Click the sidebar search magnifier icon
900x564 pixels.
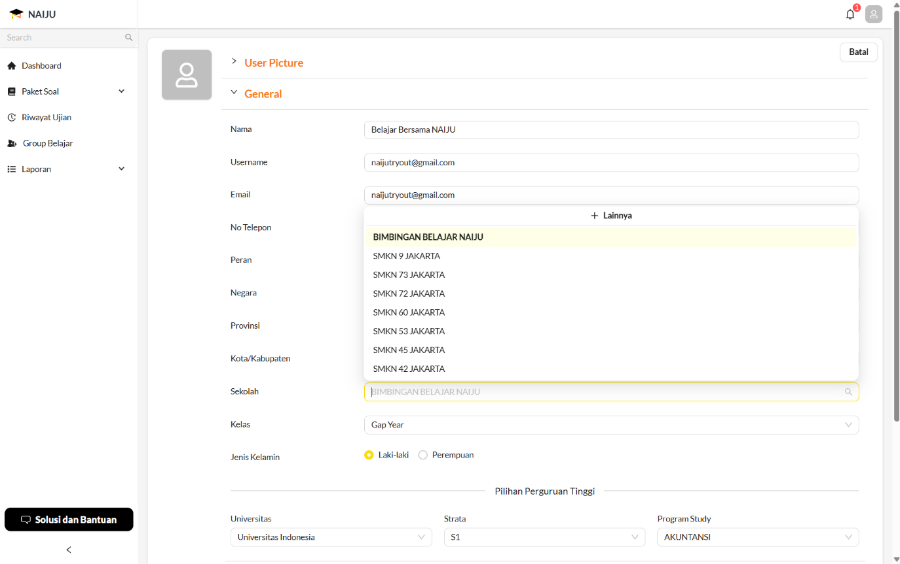(x=129, y=37)
